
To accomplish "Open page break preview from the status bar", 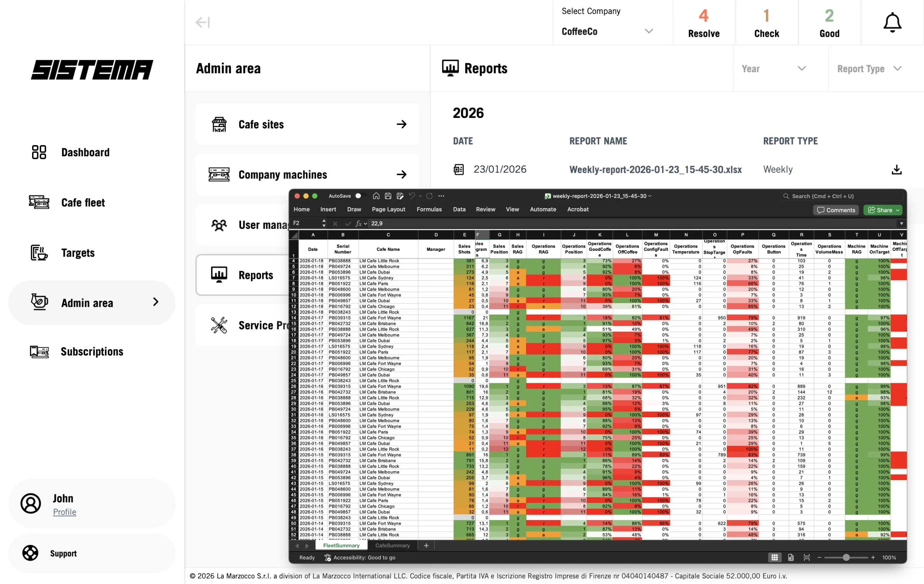I will 807,557.
